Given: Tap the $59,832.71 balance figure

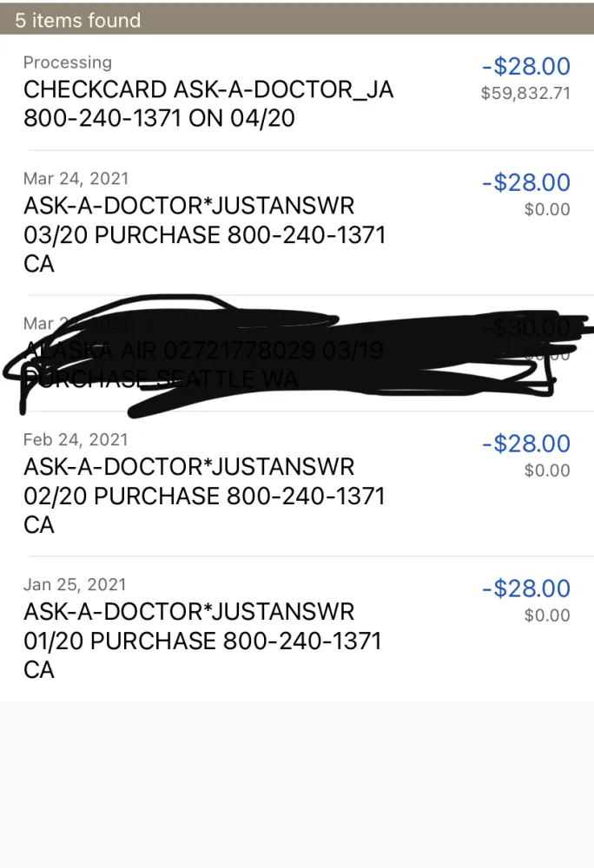Looking at the screenshot, I should 525,94.
